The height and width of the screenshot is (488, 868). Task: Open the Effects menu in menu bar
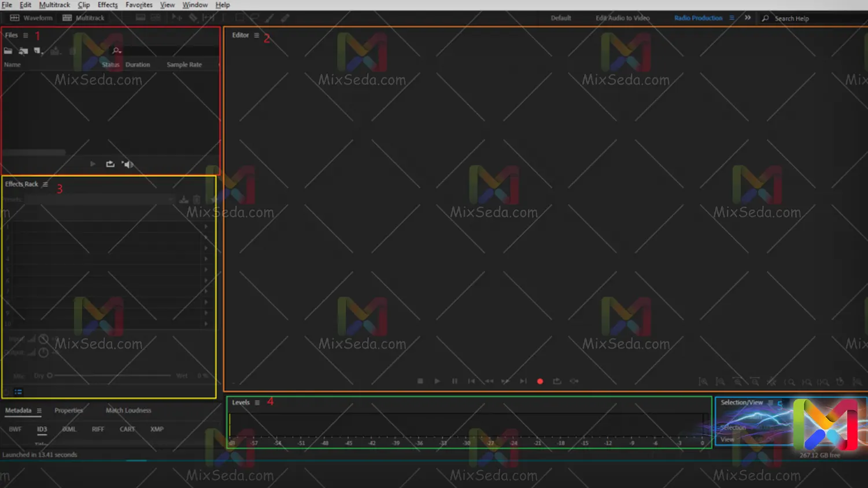(x=108, y=5)
